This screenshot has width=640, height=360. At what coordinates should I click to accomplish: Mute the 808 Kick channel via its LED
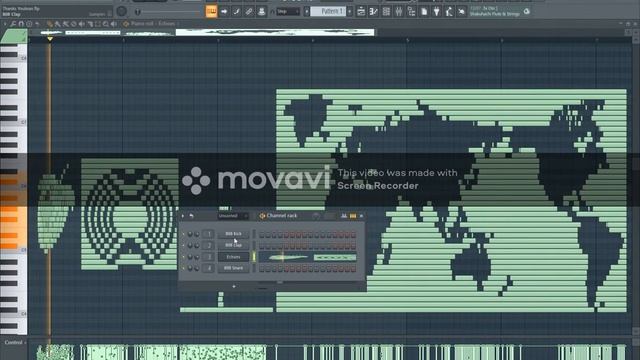(x=183, y=234)
